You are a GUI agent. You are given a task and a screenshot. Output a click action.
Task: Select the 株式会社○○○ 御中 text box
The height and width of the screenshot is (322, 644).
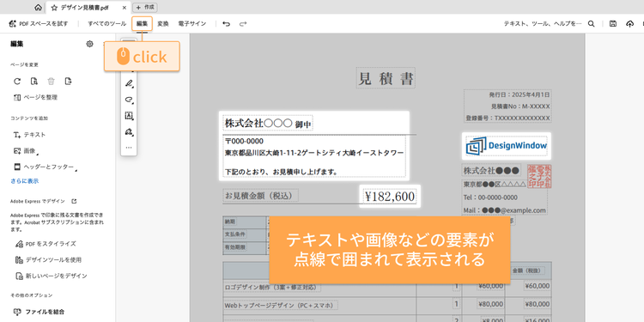tap(268, 123)
